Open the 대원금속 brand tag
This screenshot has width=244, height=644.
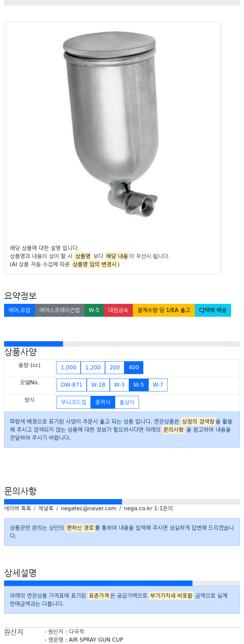tap(118, 310)
